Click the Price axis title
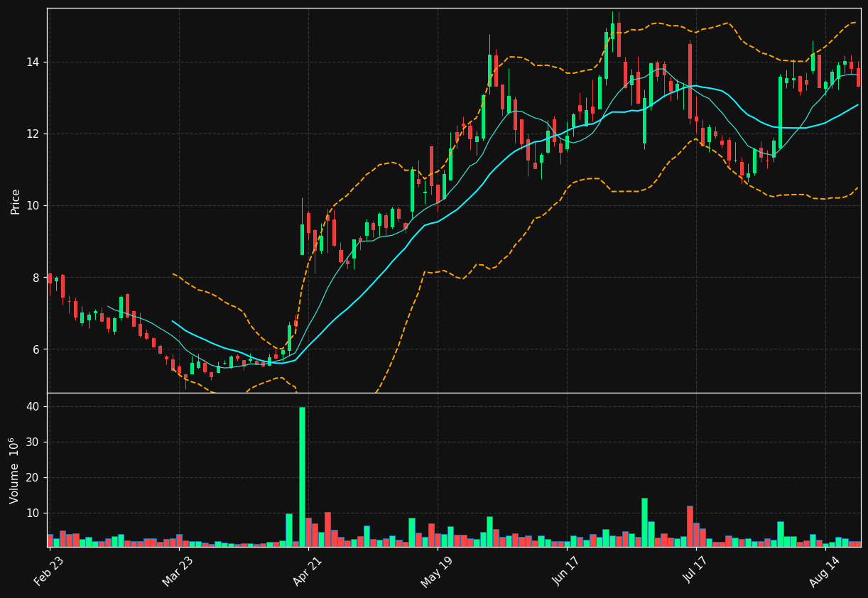 (16, 201)
